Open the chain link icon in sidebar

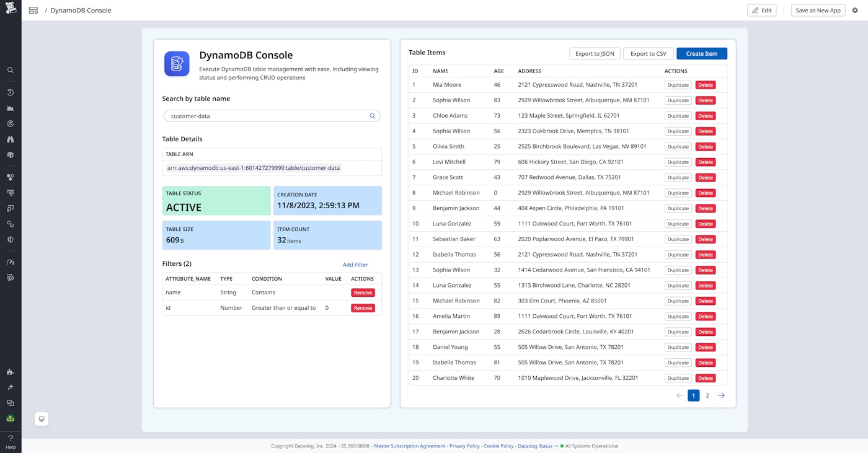tap(11, 224)
